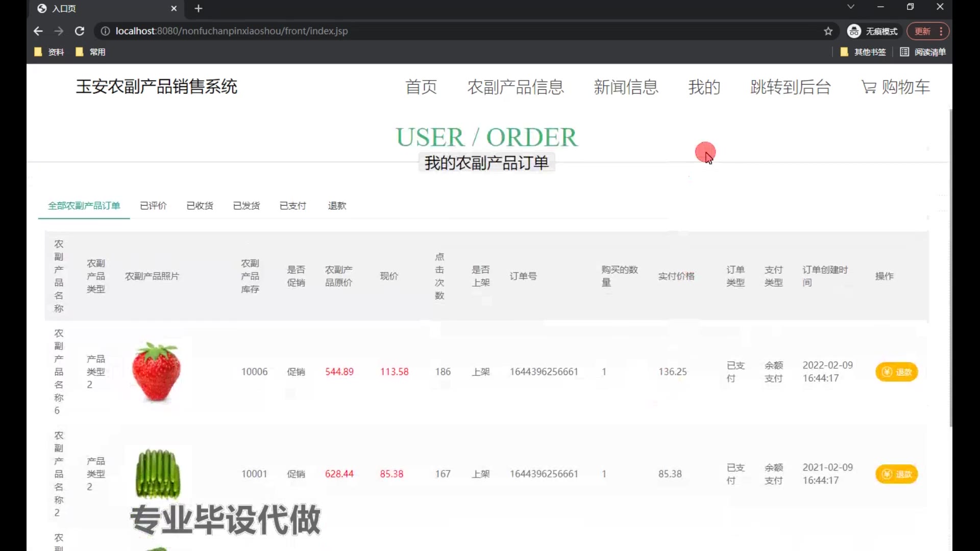This screenshot has width=980, height=551.
Task: Click the 订单号 column header
Action: (523, 276)
